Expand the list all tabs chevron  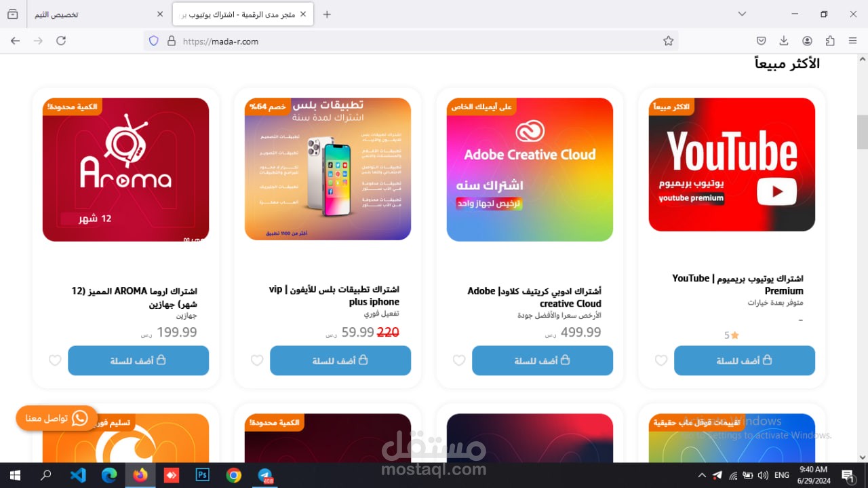pyautogui.click(x=742, y=14)
